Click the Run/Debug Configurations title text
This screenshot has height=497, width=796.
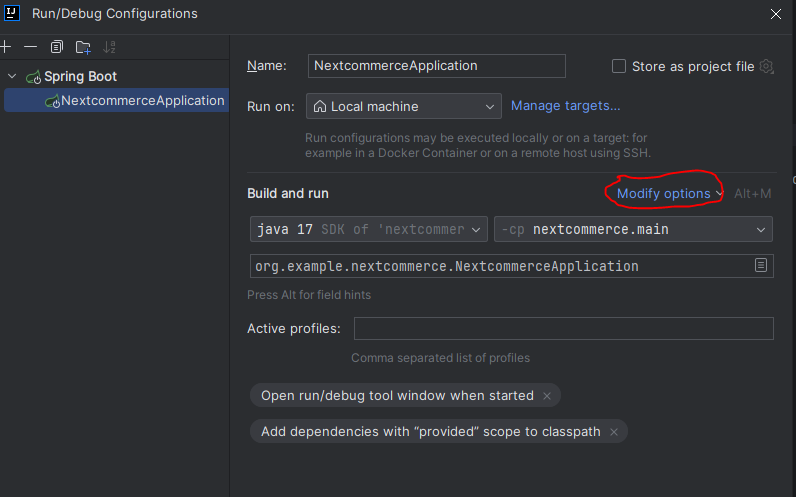pos(115,14)
